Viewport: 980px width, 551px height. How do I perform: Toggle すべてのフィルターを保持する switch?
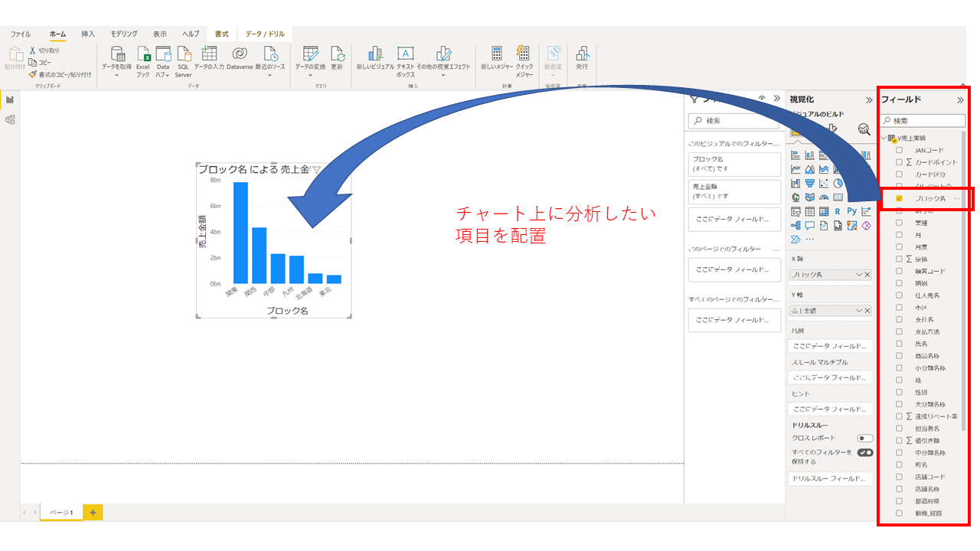coord(865,452)
